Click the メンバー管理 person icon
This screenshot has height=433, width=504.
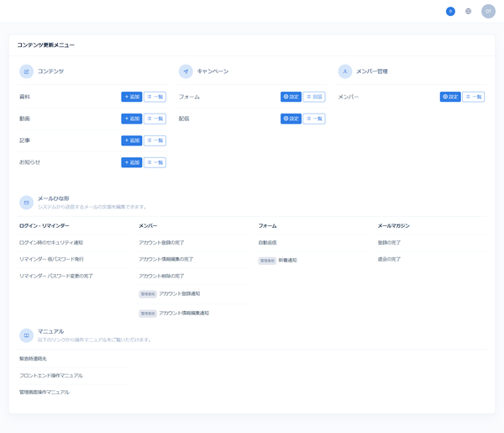pyautogui.click(x=345, y=71)
